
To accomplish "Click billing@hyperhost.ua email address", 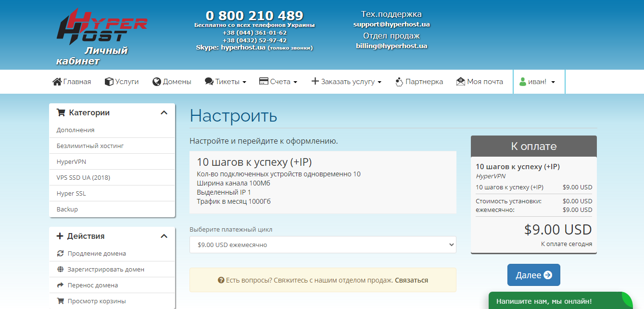I will (391, 46).
